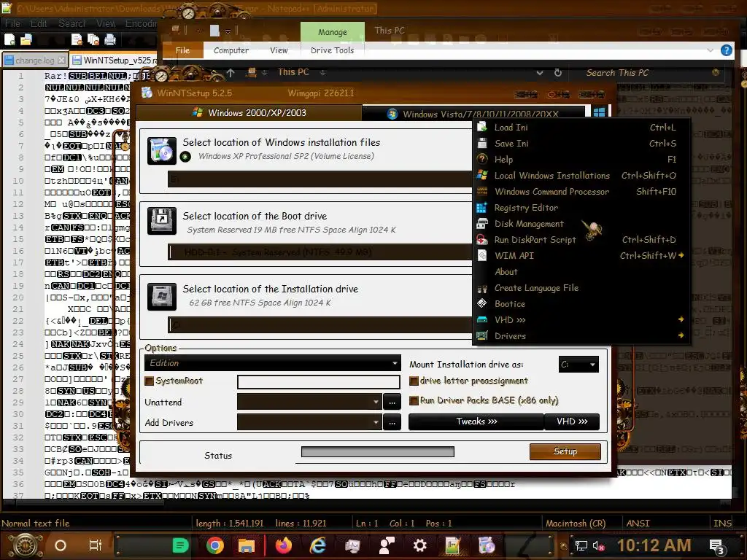Open the Explorer File tab
747x560 pixels.
(x=182, y=50)
